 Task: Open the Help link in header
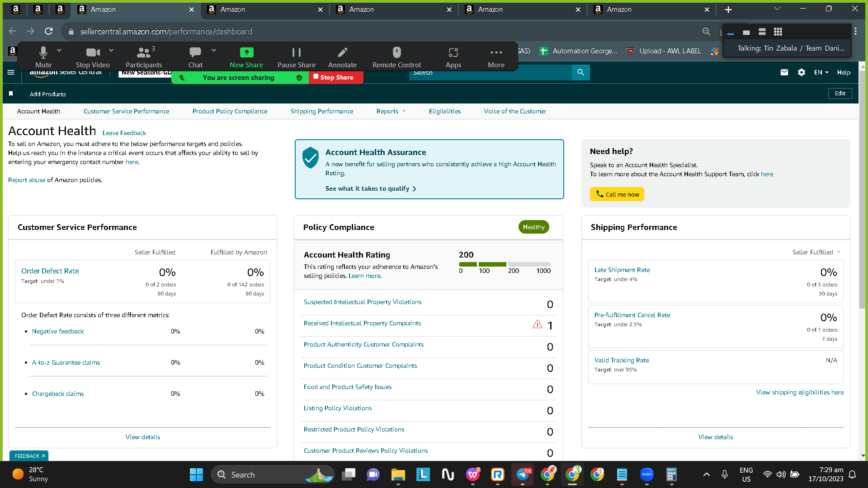click(x=844, y=72)
